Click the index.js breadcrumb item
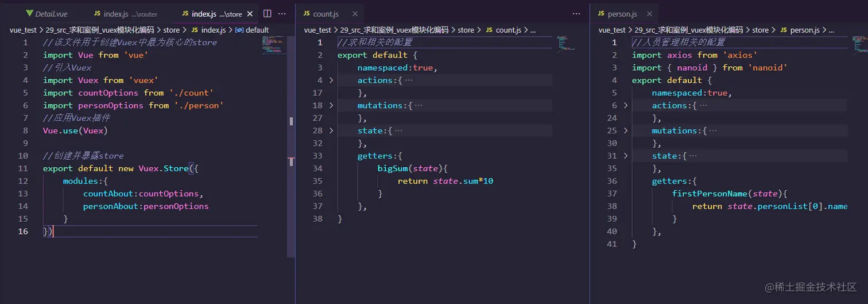 click(x=212, y=30)
